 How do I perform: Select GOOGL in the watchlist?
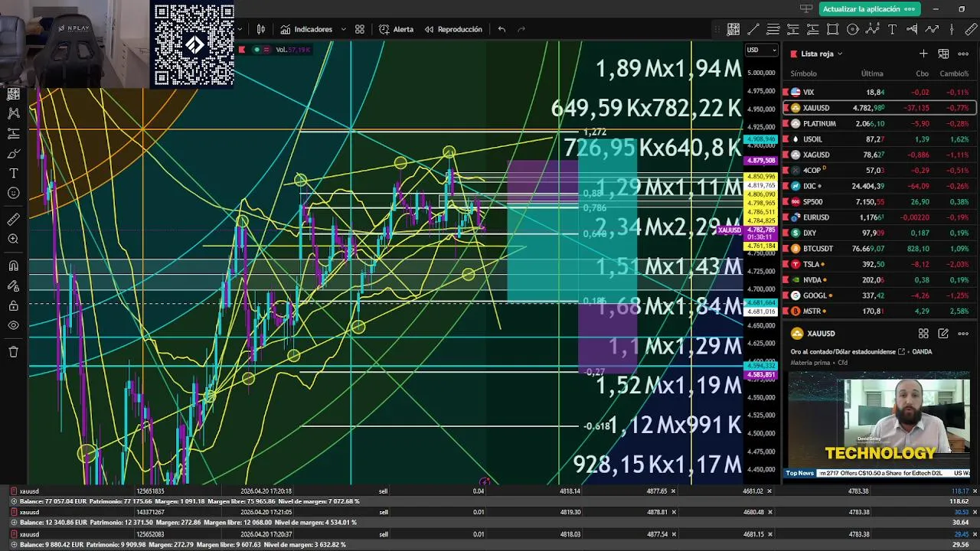tap(880, 295)
